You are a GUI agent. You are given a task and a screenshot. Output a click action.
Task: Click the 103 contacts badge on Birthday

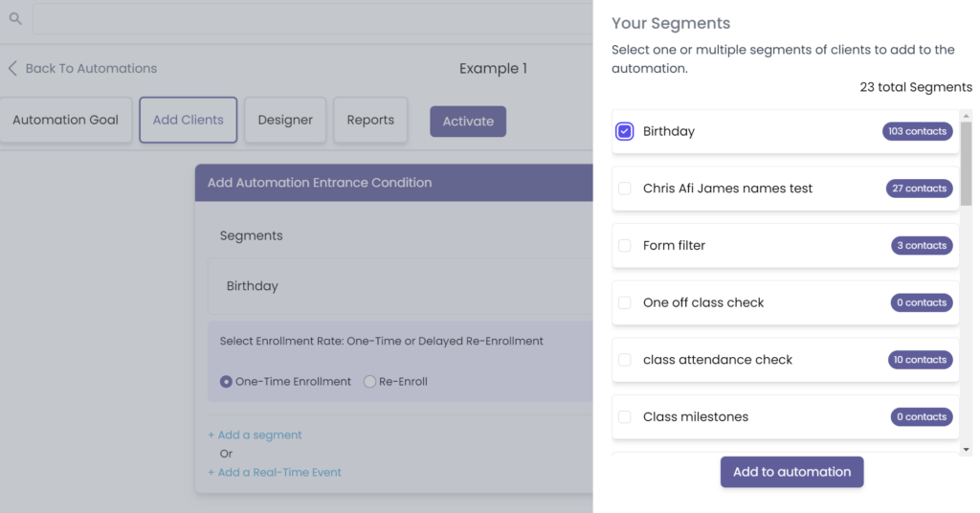tap(917, 131)
